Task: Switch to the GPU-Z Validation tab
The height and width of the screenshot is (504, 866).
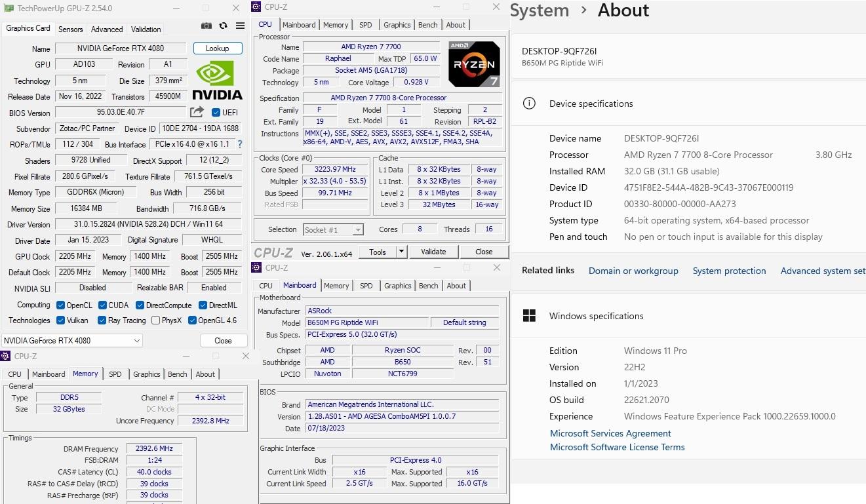Action: [x=146, y=29]
